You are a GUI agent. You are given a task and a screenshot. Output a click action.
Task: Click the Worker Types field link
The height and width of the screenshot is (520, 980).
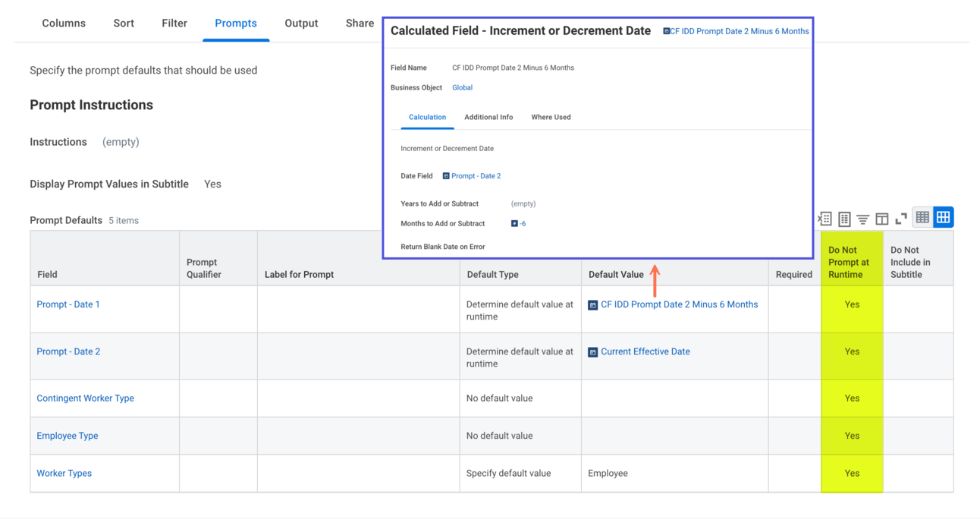(x=64, y=474)
